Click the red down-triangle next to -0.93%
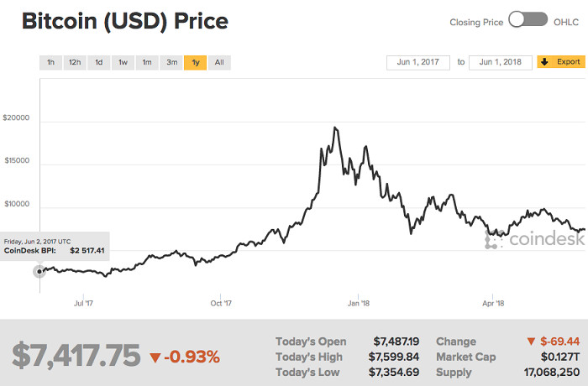This screenshot has width=588, height=386. click(155, 357)
